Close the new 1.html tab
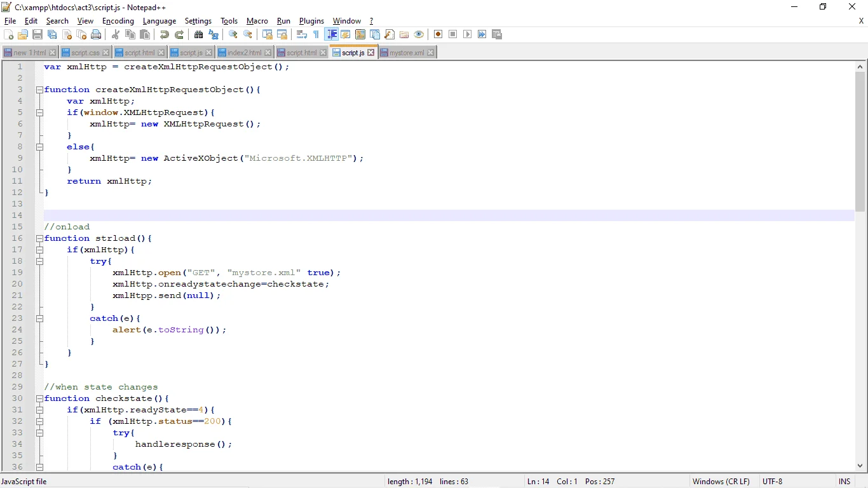Image resolution: width=868 pixels, height=488 pixels. [x=52, y=53]
